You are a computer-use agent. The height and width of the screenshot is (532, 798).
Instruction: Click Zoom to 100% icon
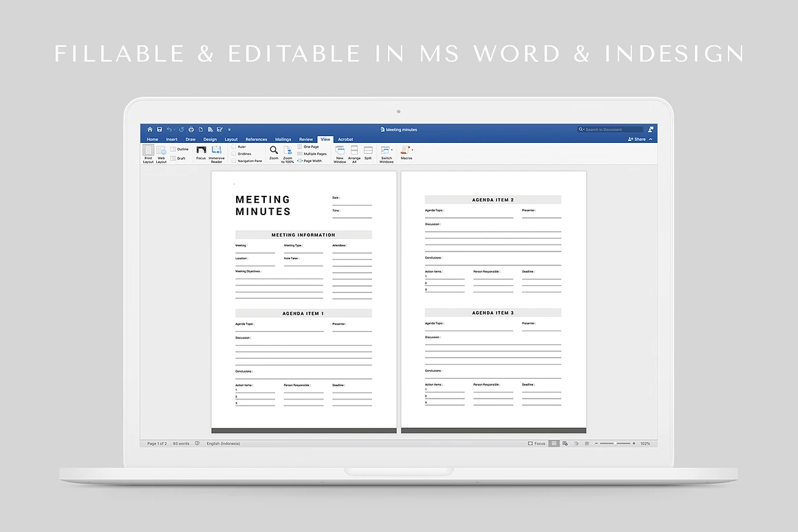click(288, 151)
